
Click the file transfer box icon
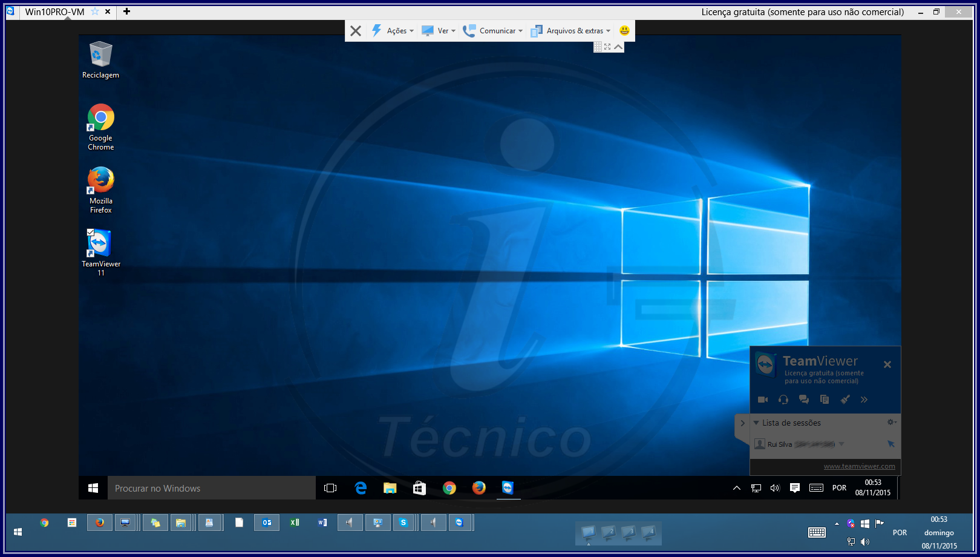825,400
